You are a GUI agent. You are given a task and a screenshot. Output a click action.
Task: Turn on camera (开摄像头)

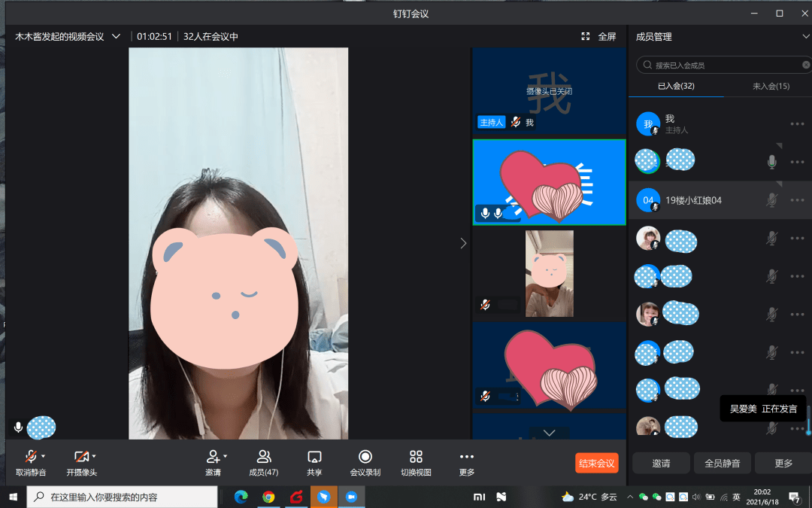81,457
